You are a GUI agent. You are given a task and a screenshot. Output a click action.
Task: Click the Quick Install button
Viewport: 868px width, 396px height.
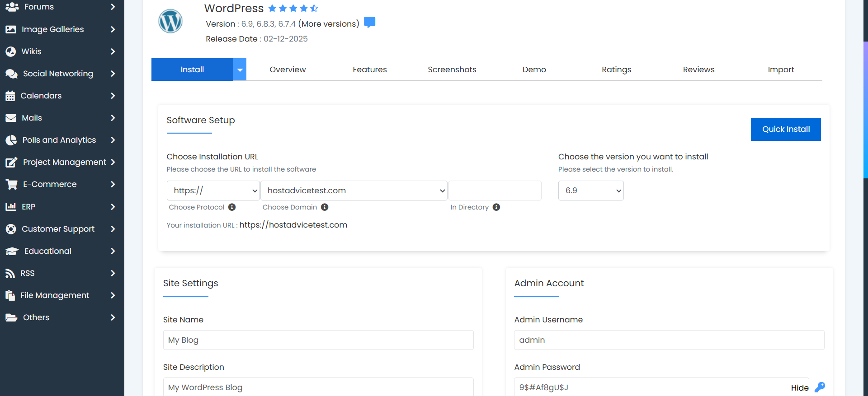[x=786, y=129]
